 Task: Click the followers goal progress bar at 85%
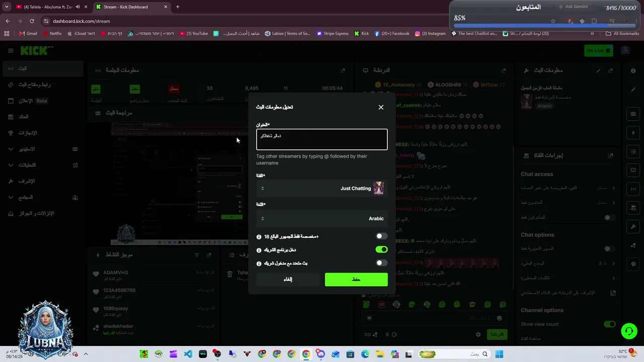click(x=545, y=25)
